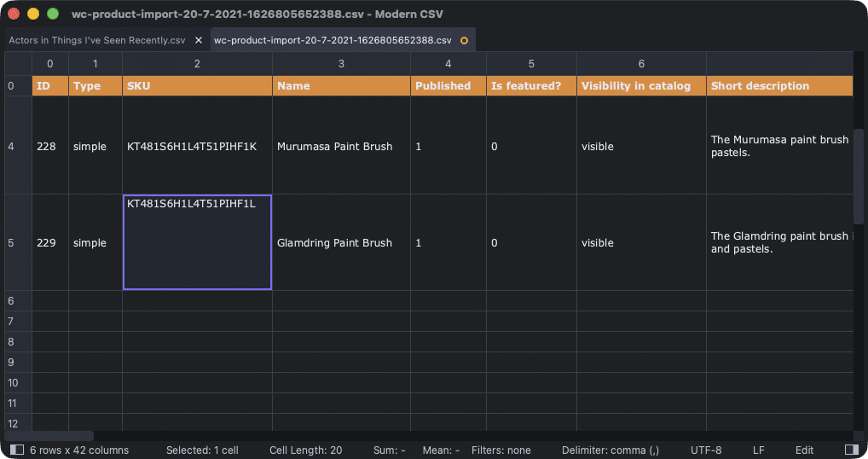
Task: Switch to Actors in Things I've Seen Recently.csv tab
Action: coord(97,40)
